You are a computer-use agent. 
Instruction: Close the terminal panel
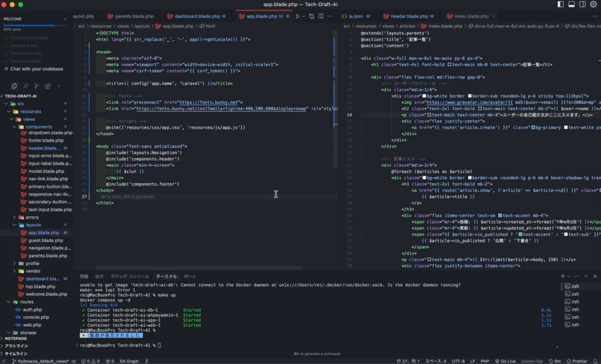tap(595, 276)
